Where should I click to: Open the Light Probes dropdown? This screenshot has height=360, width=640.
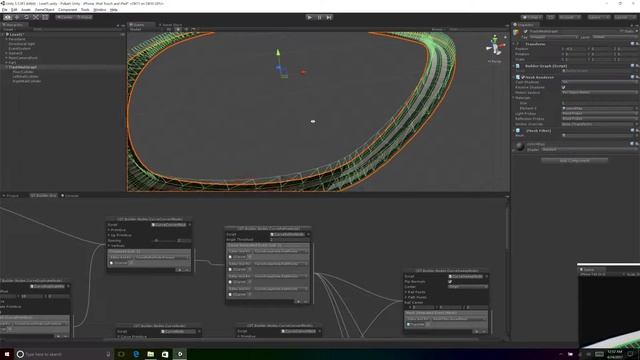[x=599, y=113]
